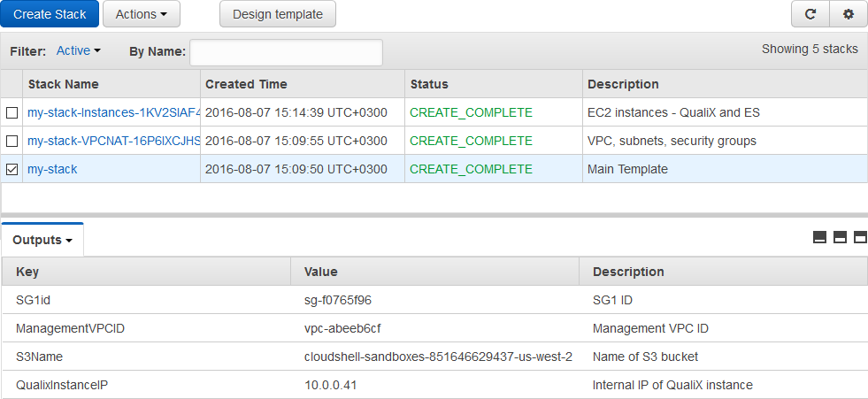Minimize the details pane using first layout icon
Image resolution: width=868 pixels, height=399 pixels.
pyautogui.click(x=819, y=237)
